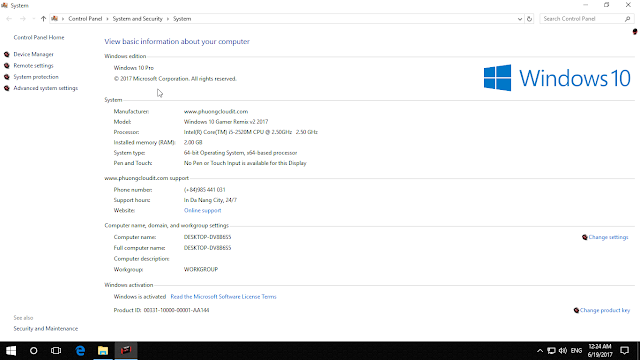Click the help icon below the search box
The width and height of the screenshot is (640, 360).
(x=635, y=32)
